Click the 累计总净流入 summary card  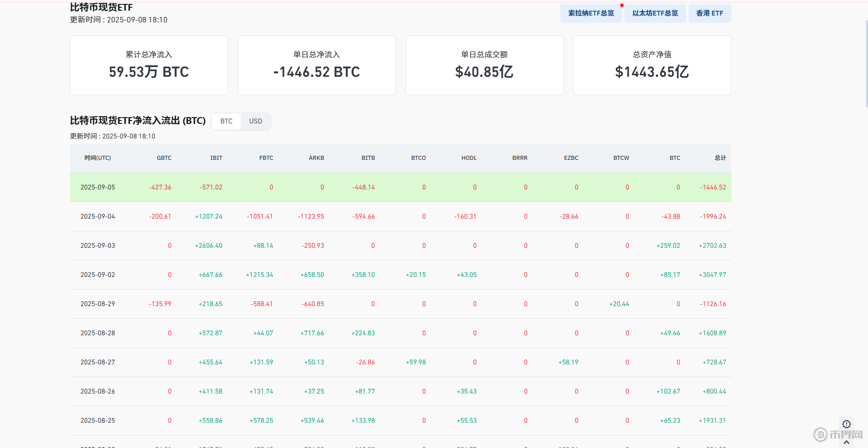[x=149, y=65]
